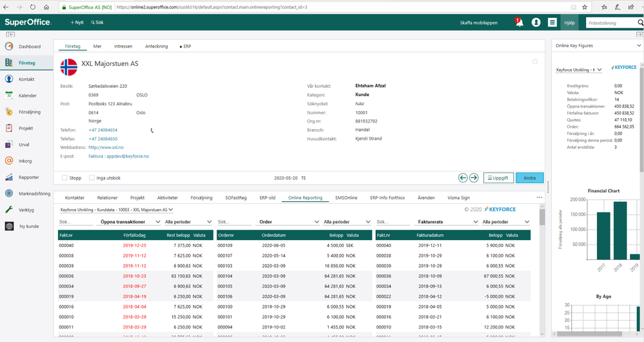
Task: Go to previous company arrow
Action: pyautogui.click(x=463, y=178)
